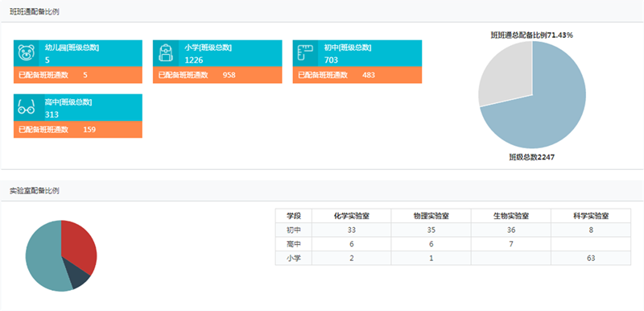Click the 初中 biology lab value 36
The height and width of the screenshot is (311, 644).
point(511,230)
